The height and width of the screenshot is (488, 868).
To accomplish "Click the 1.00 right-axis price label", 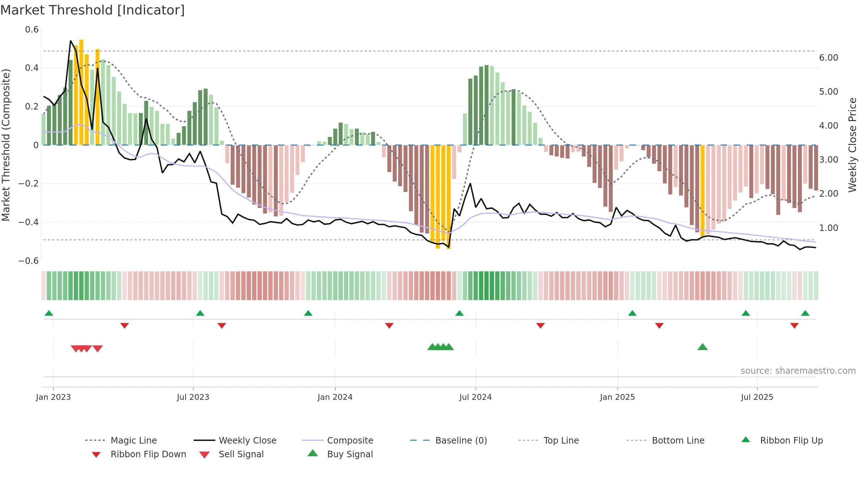I will 829,228.
